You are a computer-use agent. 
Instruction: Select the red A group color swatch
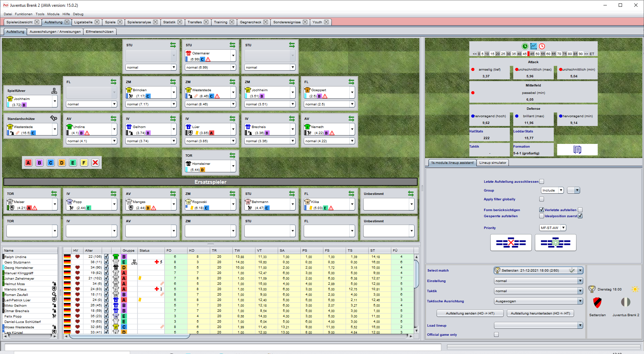tap(28, 162)
